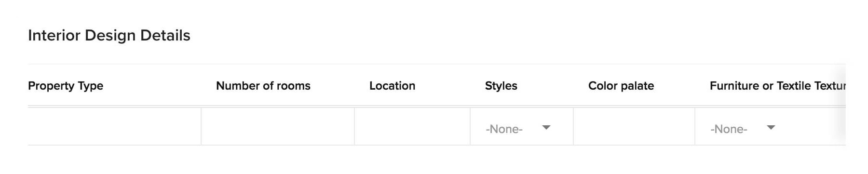Select the Styles column header
The width and height of the screenshot is (868, 174).
tap(501, 86)
